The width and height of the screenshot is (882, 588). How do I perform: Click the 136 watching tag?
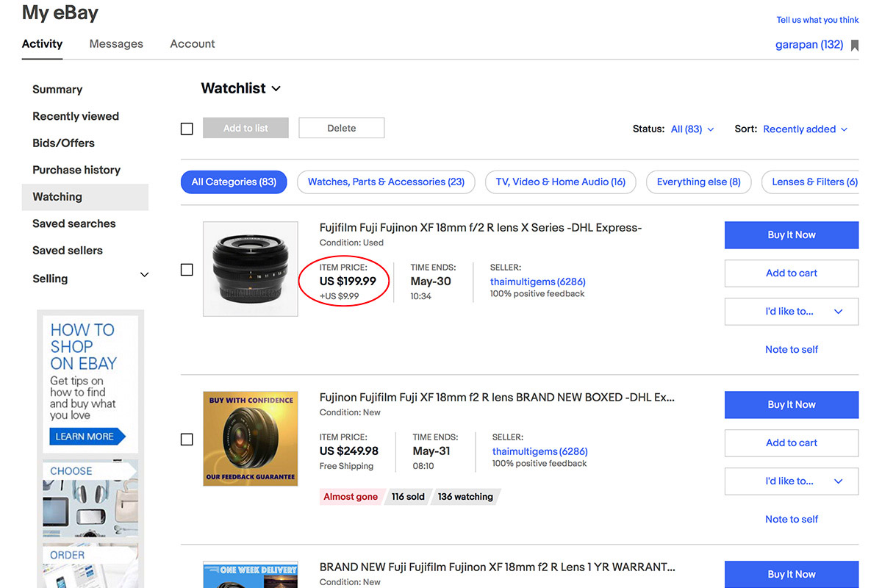pyautogui.click(x=465, y=497)
